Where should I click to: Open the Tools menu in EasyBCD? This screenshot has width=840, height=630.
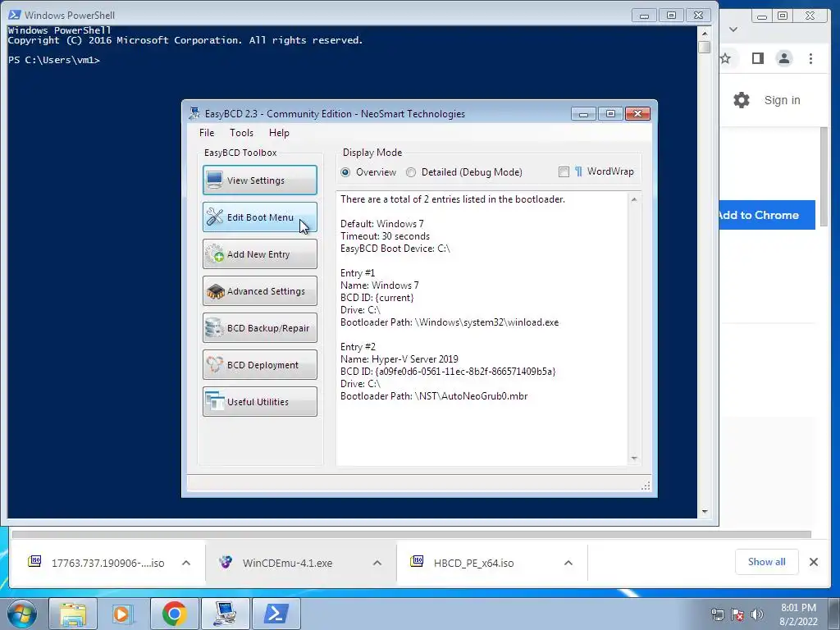click(242, 133)
